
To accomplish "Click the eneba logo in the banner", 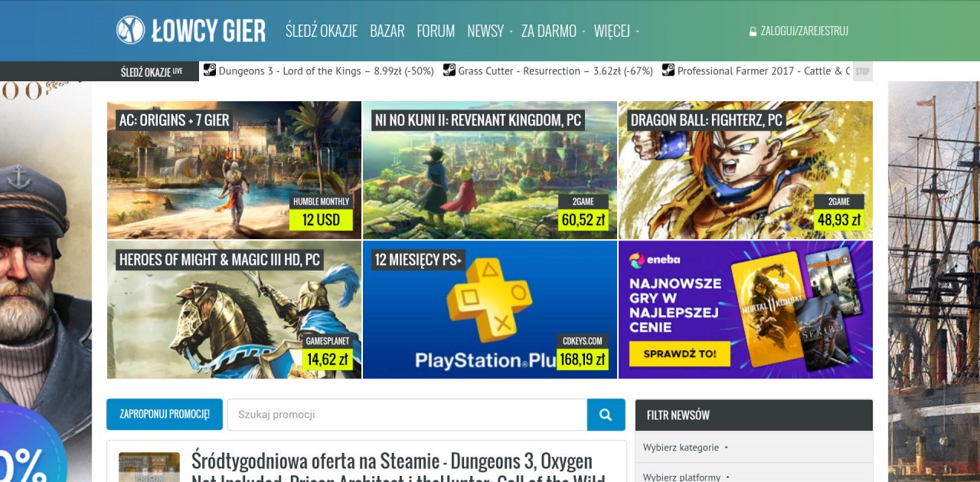I will point(655,260).
